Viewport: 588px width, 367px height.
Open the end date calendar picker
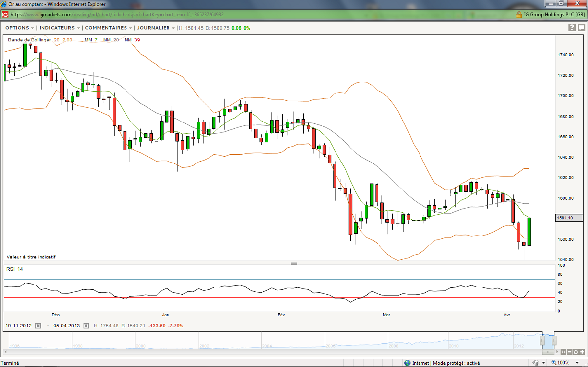[x=86, y=326]
